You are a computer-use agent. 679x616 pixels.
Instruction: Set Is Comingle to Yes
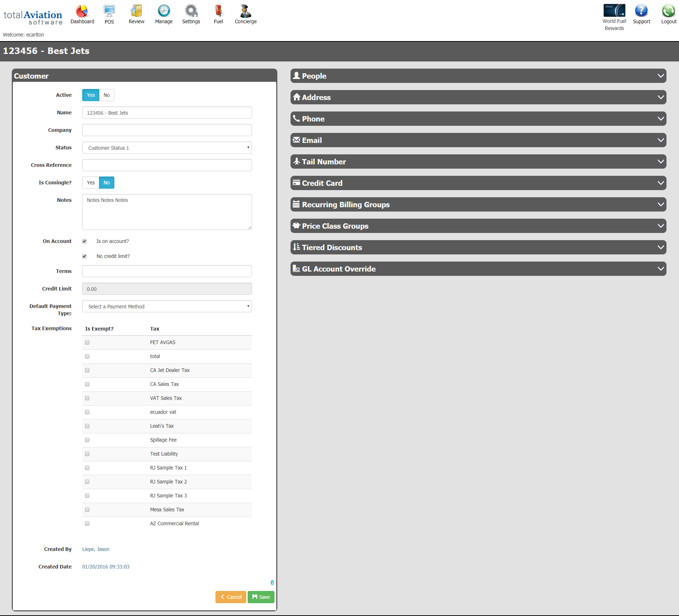click(91, 183)
